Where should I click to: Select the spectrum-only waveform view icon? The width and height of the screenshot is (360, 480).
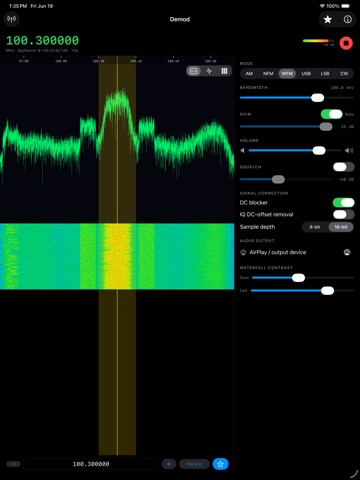click(209, 71)
